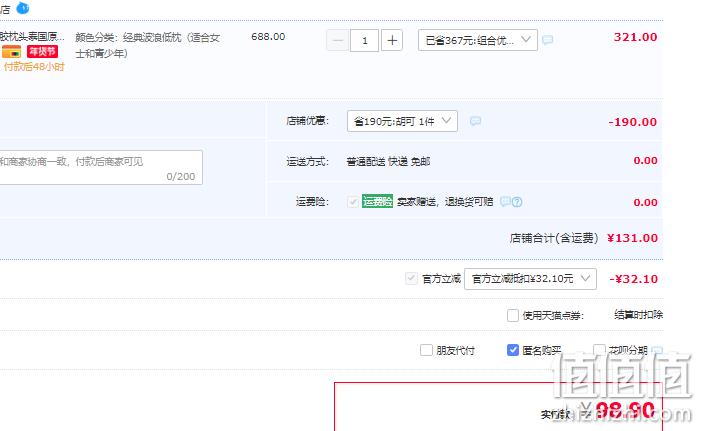Click the green 运费险 badge

[x=377, y=201]
